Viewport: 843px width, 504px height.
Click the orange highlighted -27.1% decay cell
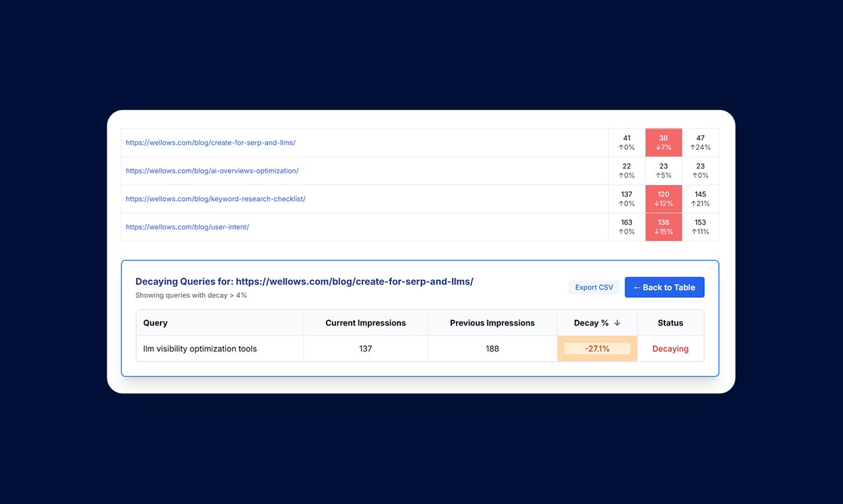pyautogui.click(x=597, y=348)
